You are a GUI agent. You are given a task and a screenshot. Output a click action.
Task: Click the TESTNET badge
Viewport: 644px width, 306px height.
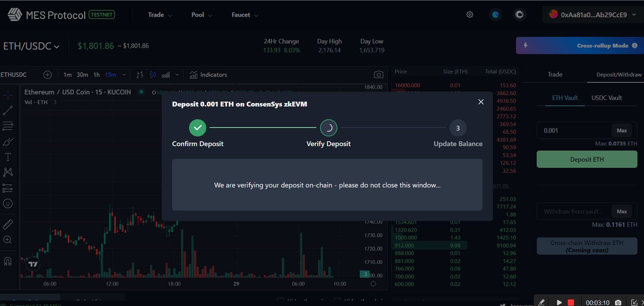(x=102, y=14)
